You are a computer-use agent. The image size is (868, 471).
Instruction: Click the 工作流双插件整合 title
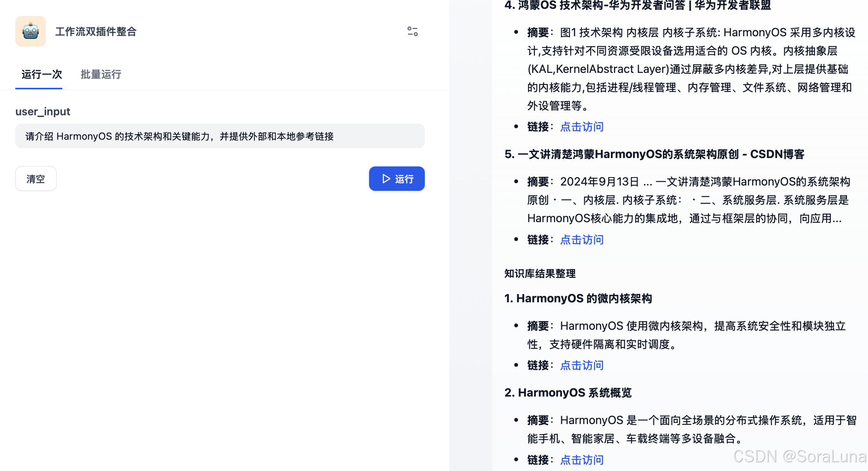96,32
